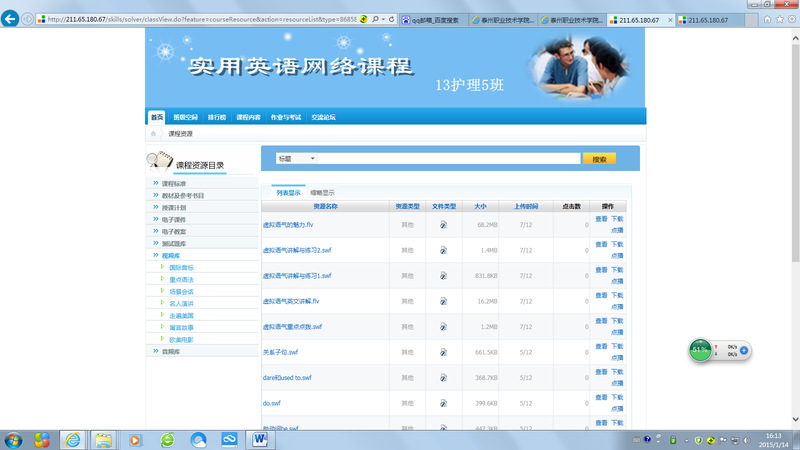800x450 pixels.
Task: Open Internet Explorer from the taskbar
Action: click(x=73, y=439)
